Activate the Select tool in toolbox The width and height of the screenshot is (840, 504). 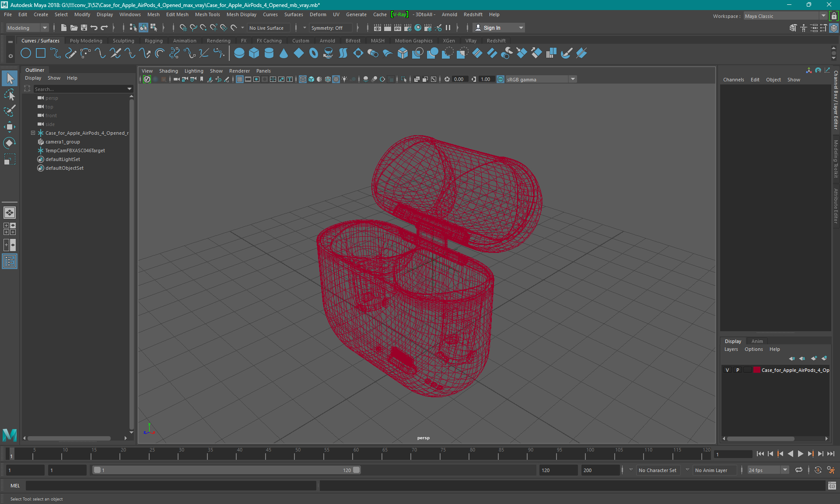10,79
